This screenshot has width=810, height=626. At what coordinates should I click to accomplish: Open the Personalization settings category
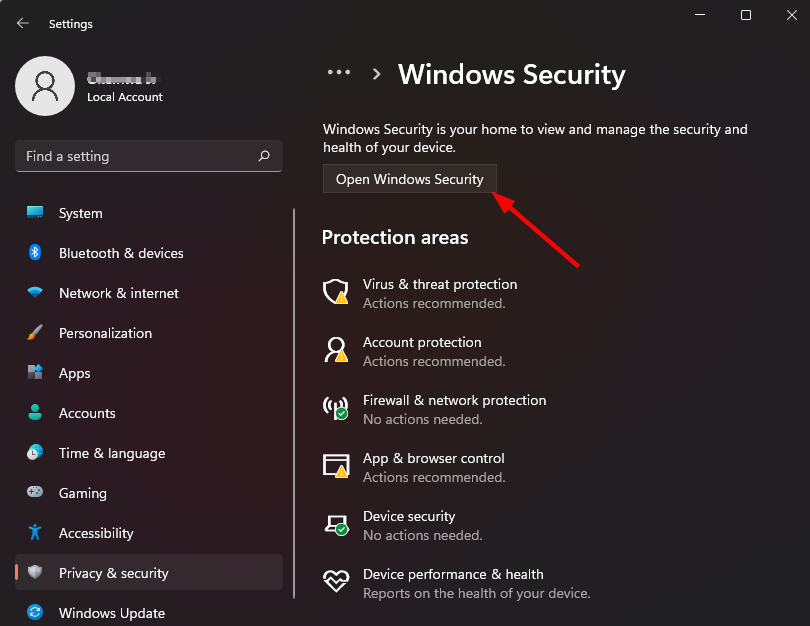105,333
